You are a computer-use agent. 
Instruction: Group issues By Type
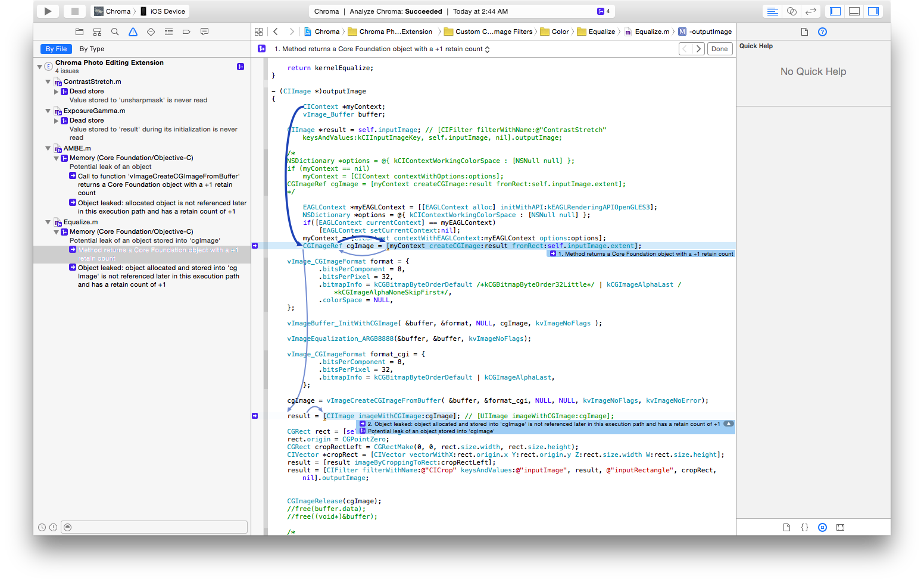[x=92, y=49]
